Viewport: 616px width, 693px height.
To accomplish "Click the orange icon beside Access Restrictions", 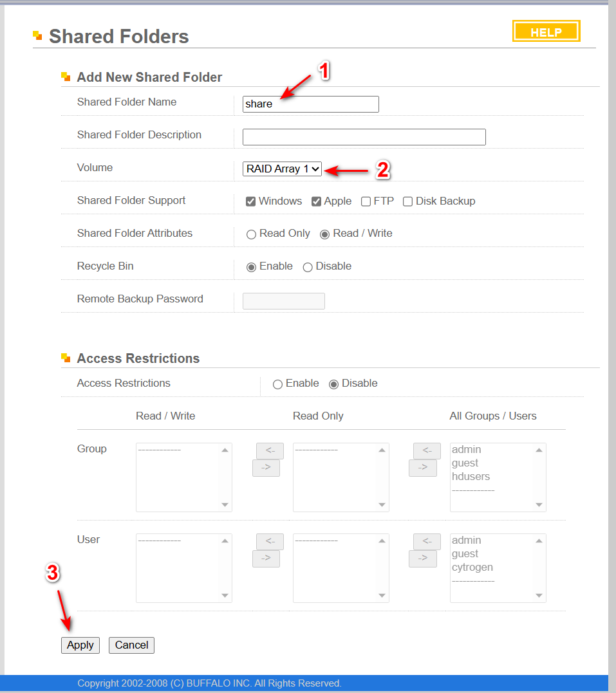I will pyautogui.click(x=67, y=357).
